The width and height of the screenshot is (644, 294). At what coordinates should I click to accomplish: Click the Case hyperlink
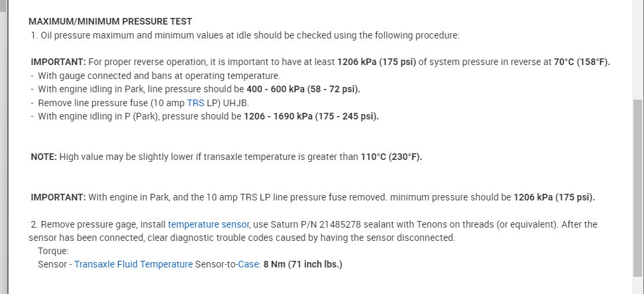[247, 264]
